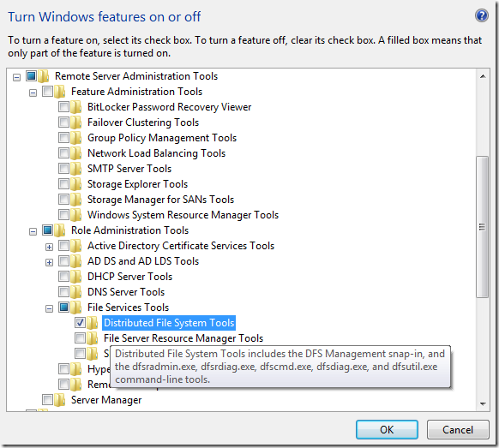Click the folder icon beside Storage Explorer Tools
This screenshot has width=499, height=448.
(x=75, y=184)
